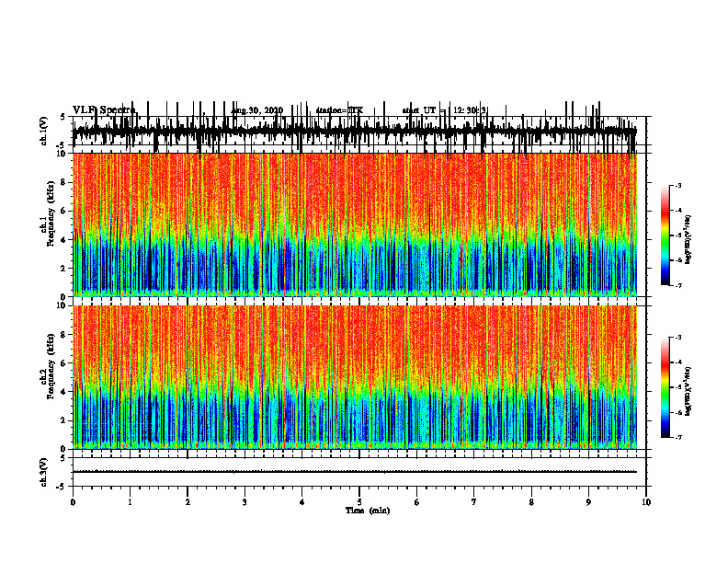This screenshot has width=728, height=563.
Task: Click the '-3' label on ch.2 colorbar
Action: [x=678, y=338]
